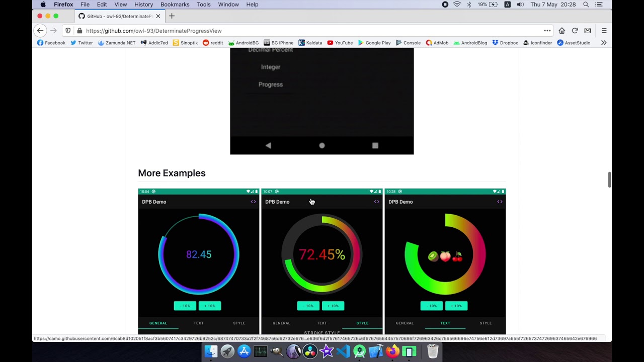The width and height of the screenshot is (644, 362).
Task: Open AndroidBlog bookmark
Action: 470,43
